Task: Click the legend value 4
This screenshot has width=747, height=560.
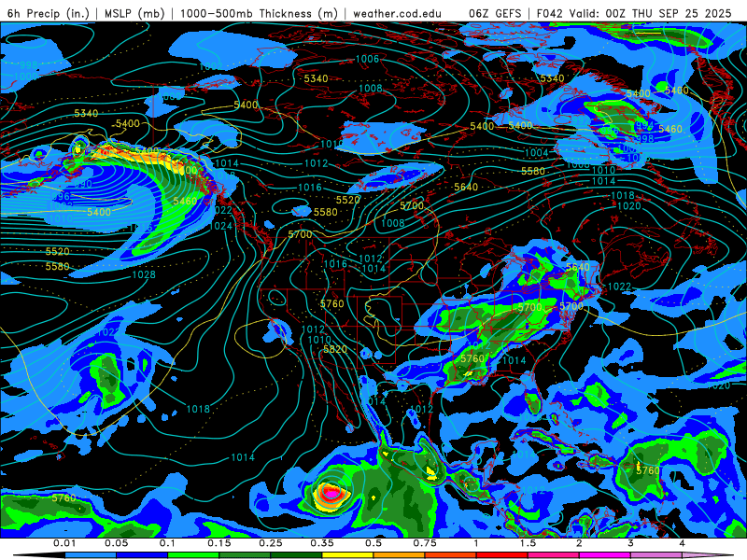Action: (x=683, y=543)
